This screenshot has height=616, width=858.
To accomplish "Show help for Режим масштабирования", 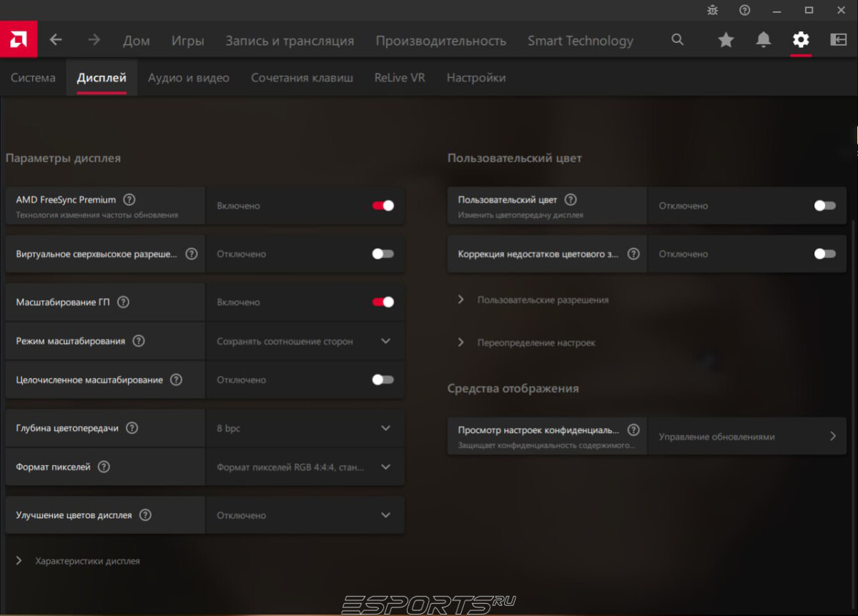I will [x=139, y=341].
